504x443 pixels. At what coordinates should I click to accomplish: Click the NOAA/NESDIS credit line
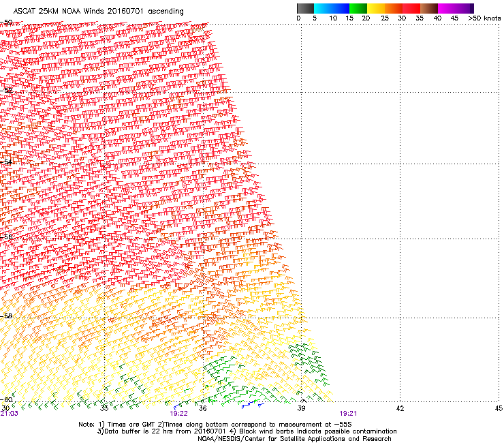pos(294,439)
